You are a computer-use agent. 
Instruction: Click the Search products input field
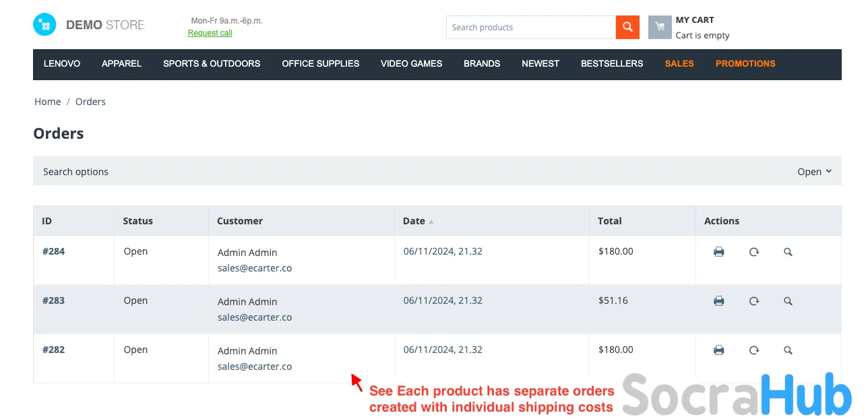[530, 28]
